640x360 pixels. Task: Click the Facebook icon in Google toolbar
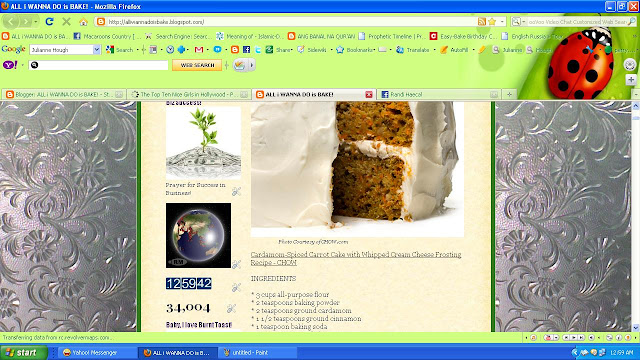pos(246,49)
